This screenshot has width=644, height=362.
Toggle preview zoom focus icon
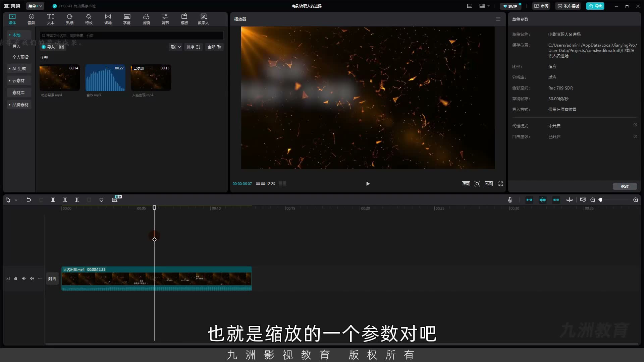click(x=477, y=184)
